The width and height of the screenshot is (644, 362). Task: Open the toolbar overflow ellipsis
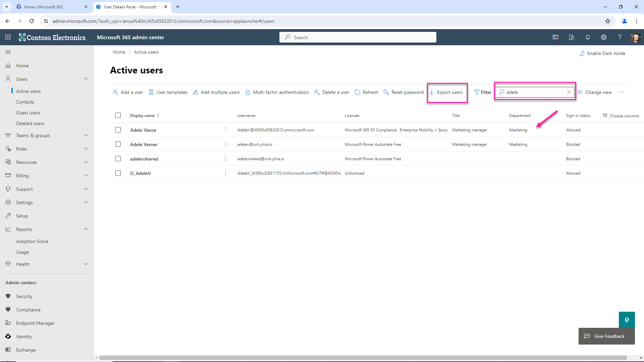point(621,92)
